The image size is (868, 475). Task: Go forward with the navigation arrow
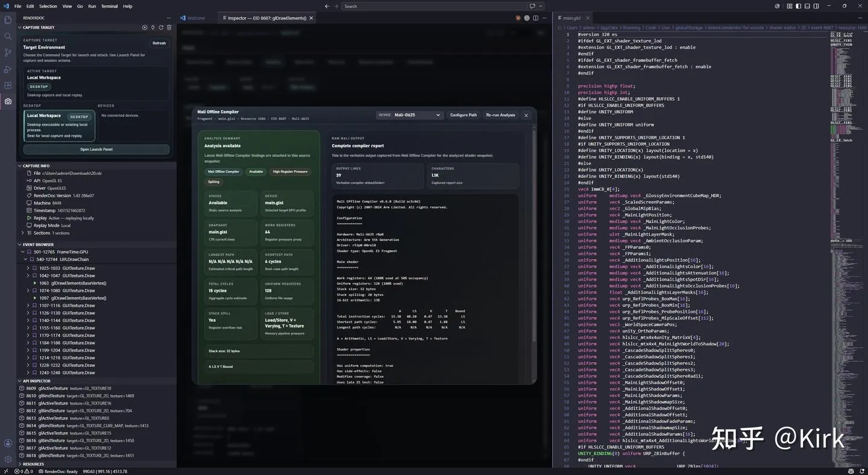pyautogui.click(x=336, y=6)
